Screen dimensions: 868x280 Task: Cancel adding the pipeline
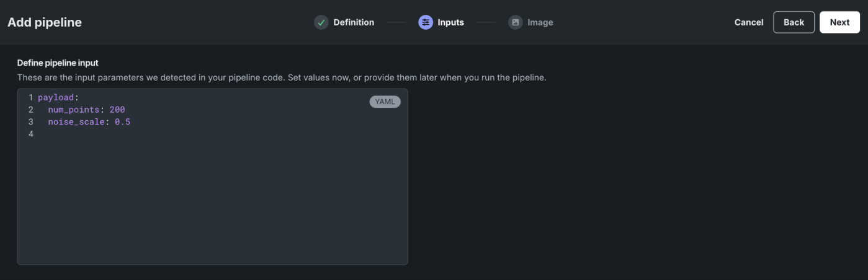pos(749,22)
